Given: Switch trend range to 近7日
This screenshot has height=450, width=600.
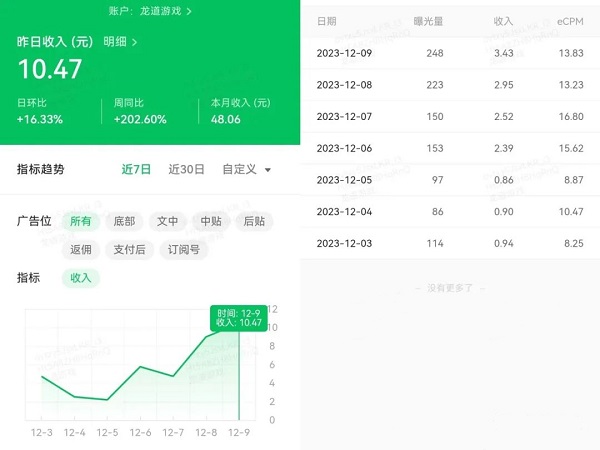Looking at the screenshot, I should [x=136, y=169].
